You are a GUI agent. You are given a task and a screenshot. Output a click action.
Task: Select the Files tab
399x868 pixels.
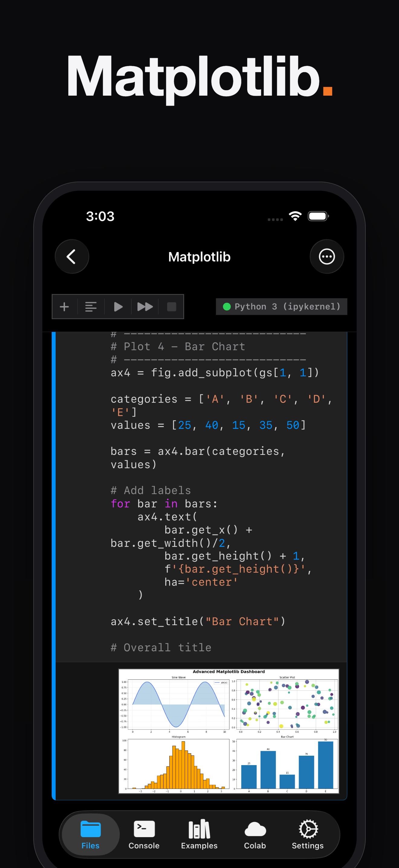coord(90,835)
